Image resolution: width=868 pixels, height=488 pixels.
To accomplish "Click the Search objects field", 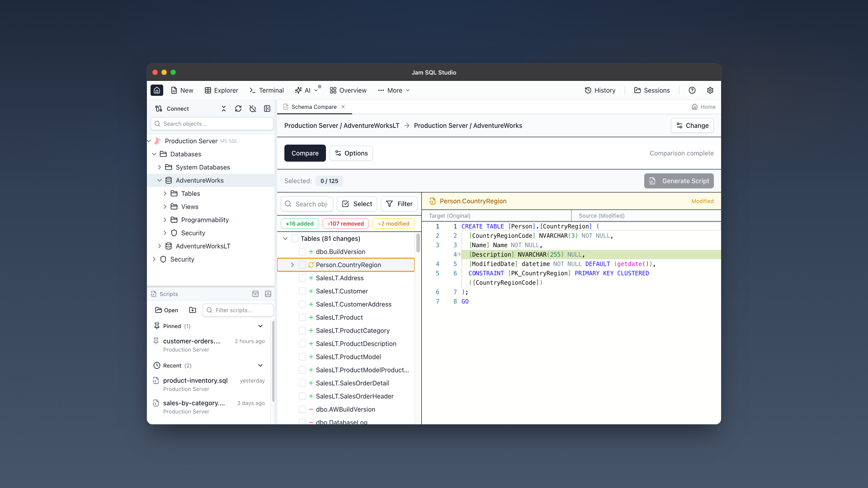I will point(212,123).
